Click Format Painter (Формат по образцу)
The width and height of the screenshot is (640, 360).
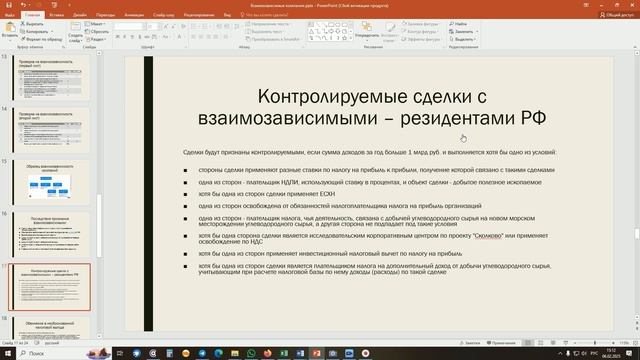pos(41,39)
